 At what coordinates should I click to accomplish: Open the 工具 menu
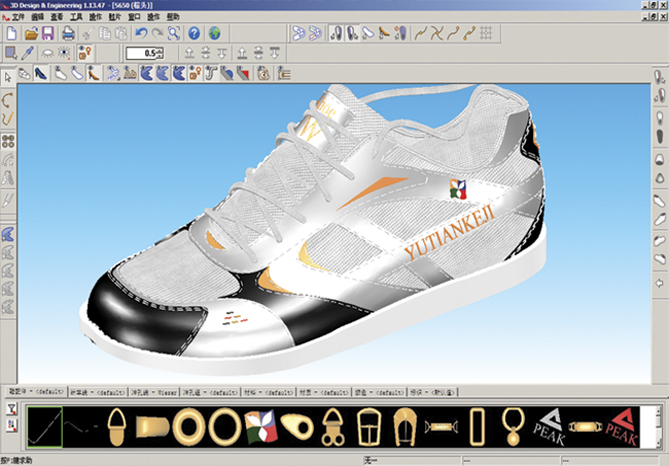(x=76, y=17)
